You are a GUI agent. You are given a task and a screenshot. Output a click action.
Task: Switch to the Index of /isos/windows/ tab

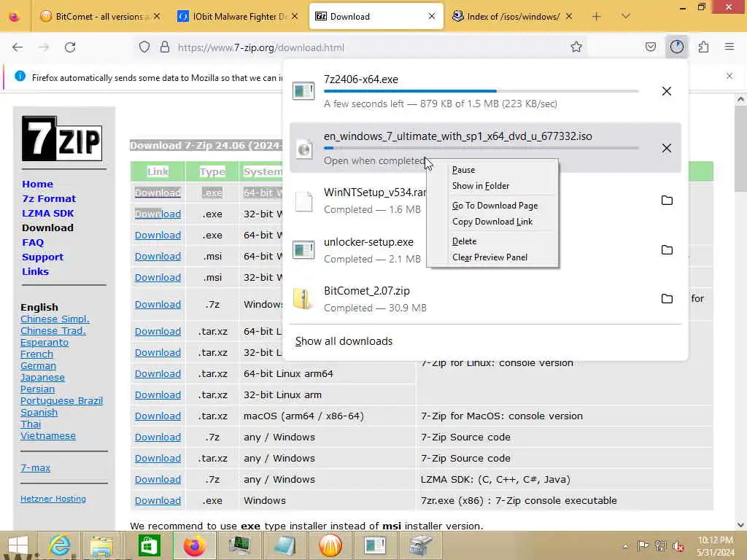pos(512,16)
